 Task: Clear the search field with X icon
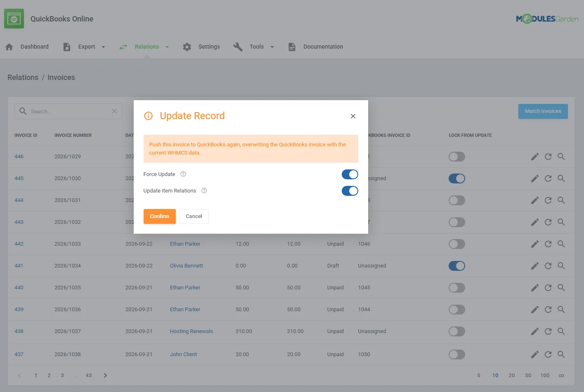pos(114,111)
